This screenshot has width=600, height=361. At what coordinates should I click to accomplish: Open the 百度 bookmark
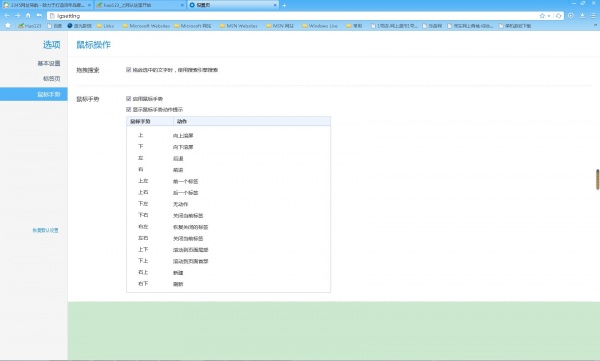click(55, 26)
